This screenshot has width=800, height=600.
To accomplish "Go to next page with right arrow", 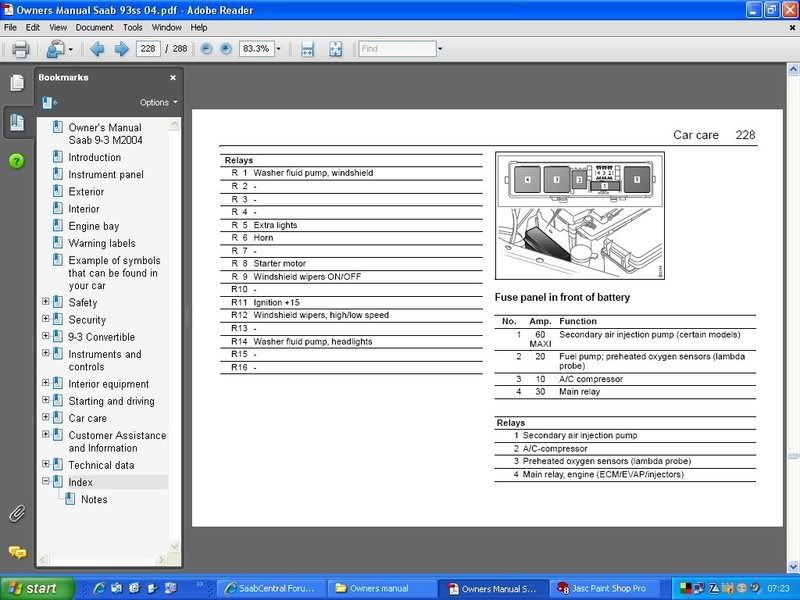I will coord(121,49).
